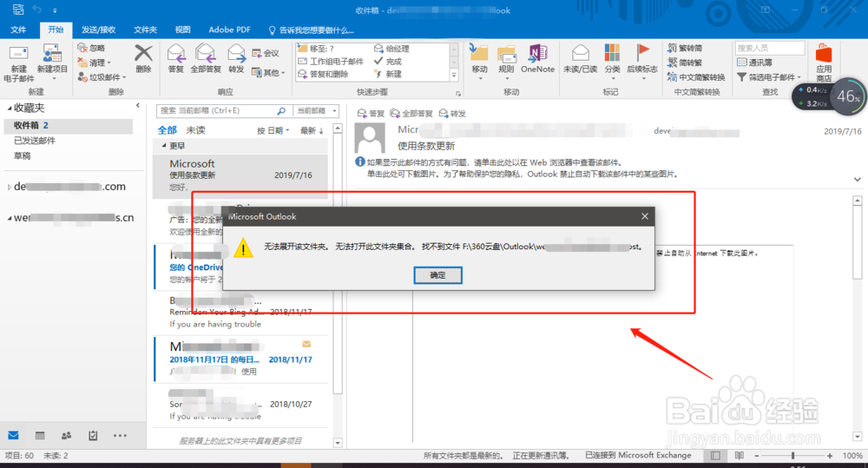Open the Adobe PDF tab
This screenshot has height=468, width=868.
[x=229, y=30]
